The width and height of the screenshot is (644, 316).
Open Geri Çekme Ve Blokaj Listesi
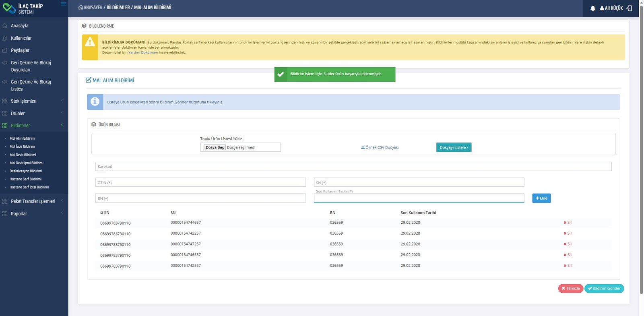(31, 85)
